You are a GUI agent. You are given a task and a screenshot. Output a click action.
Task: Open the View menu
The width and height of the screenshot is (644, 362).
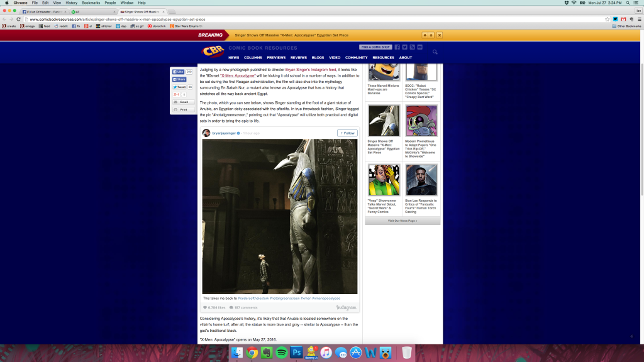[x=57, y=3]
